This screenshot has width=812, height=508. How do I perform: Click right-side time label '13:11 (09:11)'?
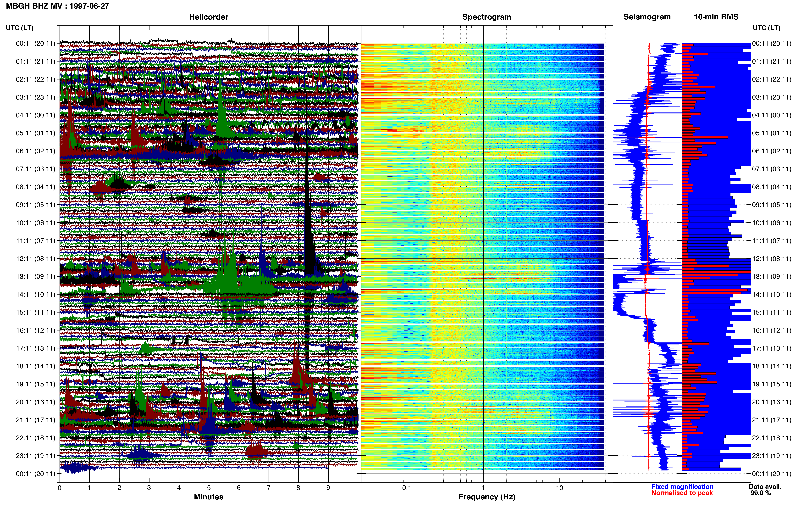[x=772, y=277]
